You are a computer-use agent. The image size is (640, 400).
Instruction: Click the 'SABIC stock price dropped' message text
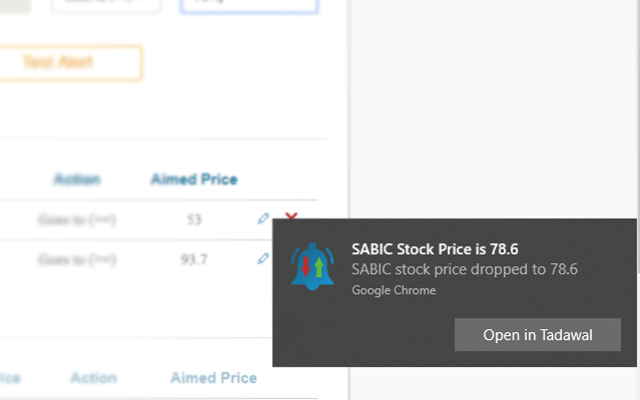click(x=465, y=269)
